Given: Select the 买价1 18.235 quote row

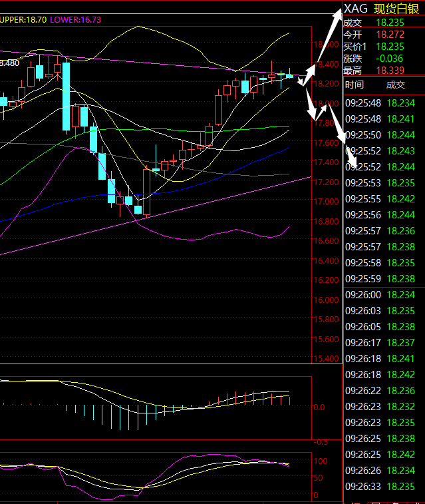Looking at the screenshot, I should [382, 46].
